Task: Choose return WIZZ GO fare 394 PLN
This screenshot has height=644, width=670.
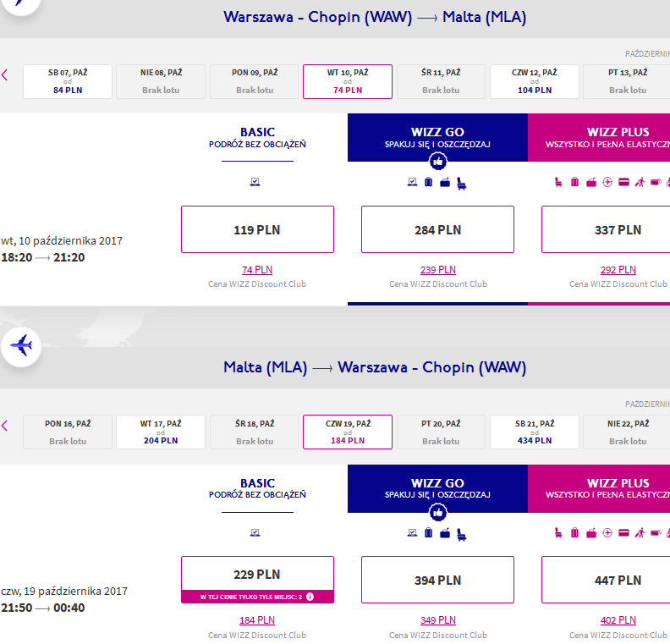Action: tap(437, 580)
